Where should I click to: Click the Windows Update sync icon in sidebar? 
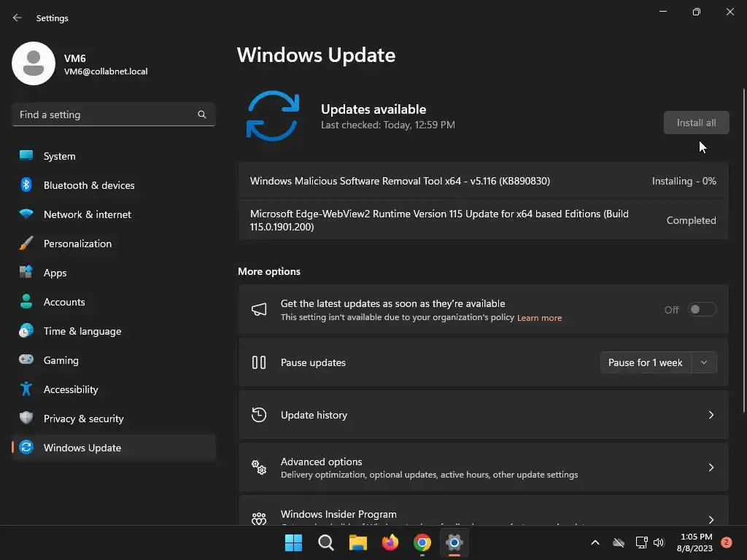[x=26, y=447]
